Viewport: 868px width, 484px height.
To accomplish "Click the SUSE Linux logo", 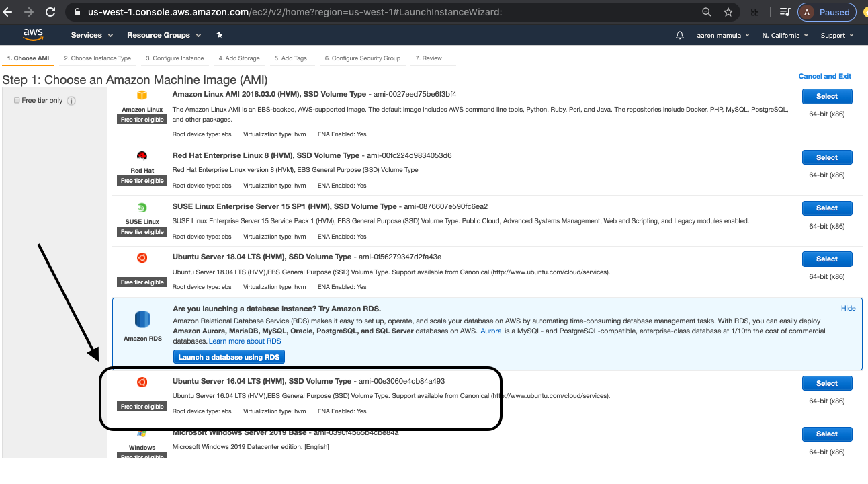I will click(142, 207).
